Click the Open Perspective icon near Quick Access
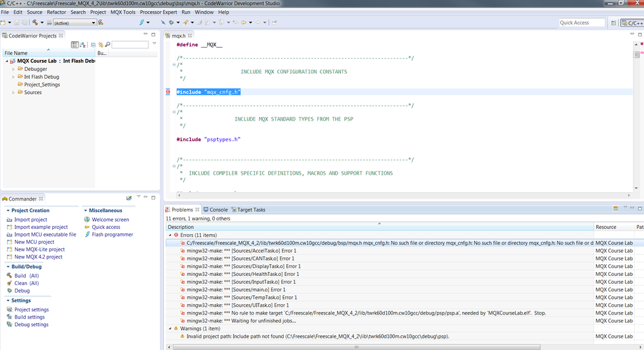The width and height of the screenshot is (644, 350). (613, 23)
